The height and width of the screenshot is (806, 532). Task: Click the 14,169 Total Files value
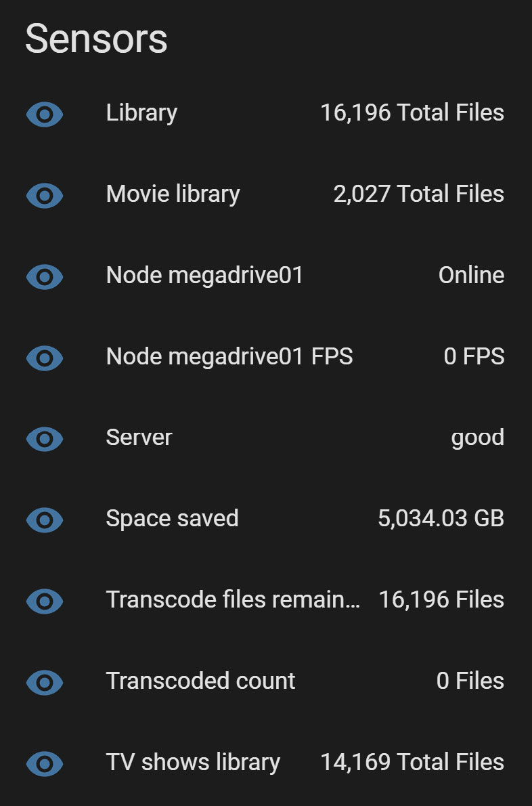click(x=412, y=762)
